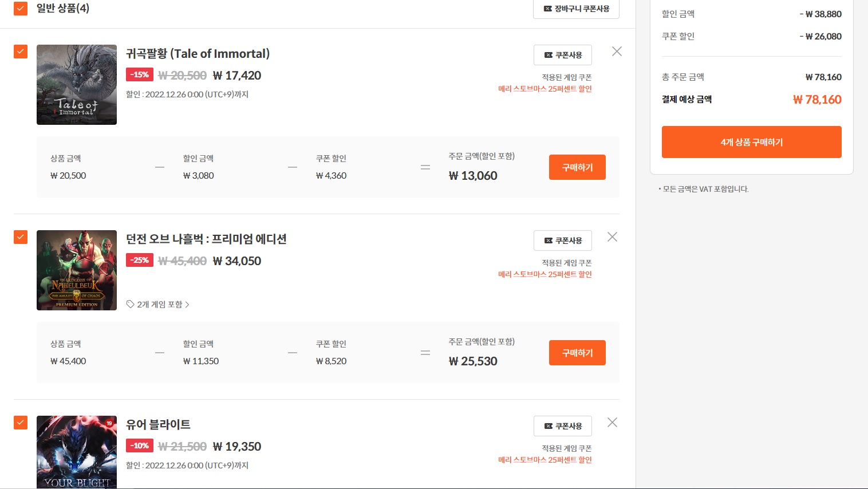Remove 유어 블라이트 with X icon

coord(612,423)
